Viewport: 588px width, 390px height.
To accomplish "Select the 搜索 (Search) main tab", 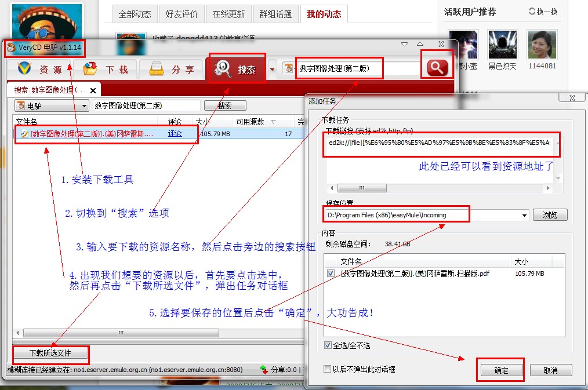I will point(236,70).
